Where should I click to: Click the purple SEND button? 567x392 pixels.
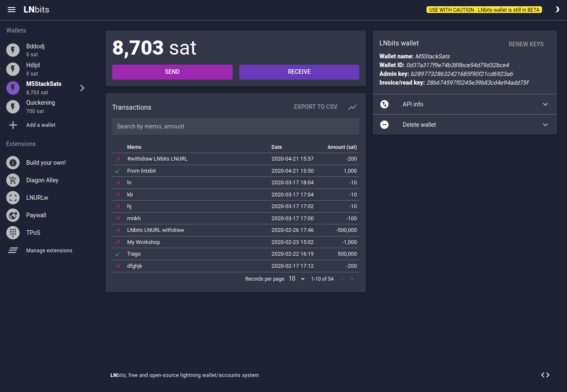pos(172,72)
